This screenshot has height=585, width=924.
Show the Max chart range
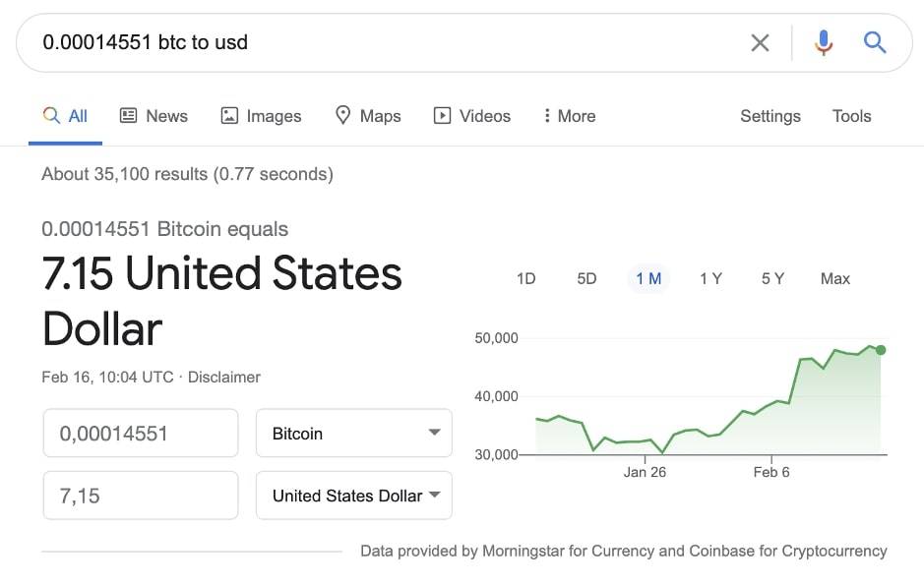tap(834, 278)
